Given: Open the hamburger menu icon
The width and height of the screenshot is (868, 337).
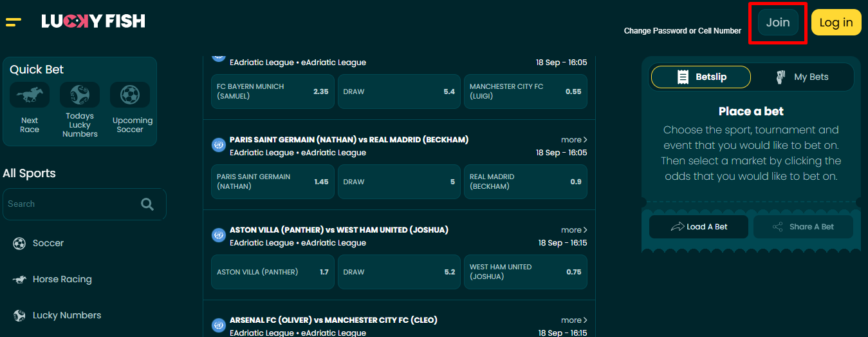Looking at the screenshot, I should click(14, 22).
